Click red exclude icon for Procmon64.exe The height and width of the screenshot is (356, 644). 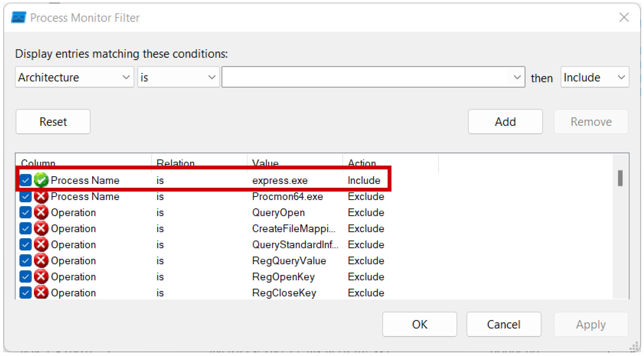tap(41, 197)
